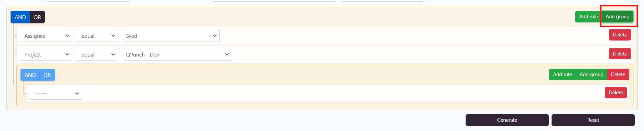Image resolution: width=644 pixels, height=131 pixels.
Task: Click the Generate button
Action: 507,120
